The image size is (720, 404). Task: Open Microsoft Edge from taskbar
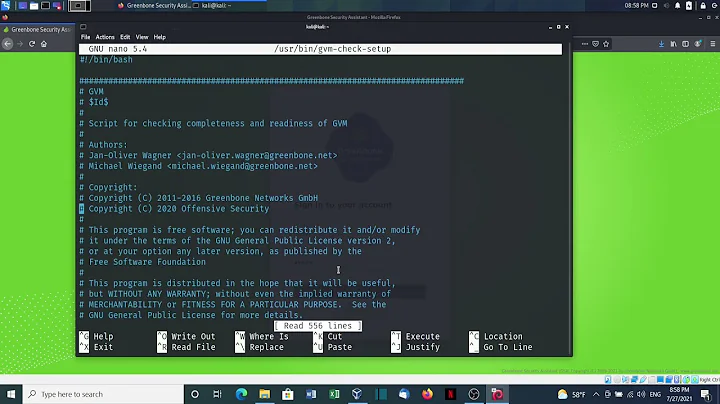(x=241, y=394)
